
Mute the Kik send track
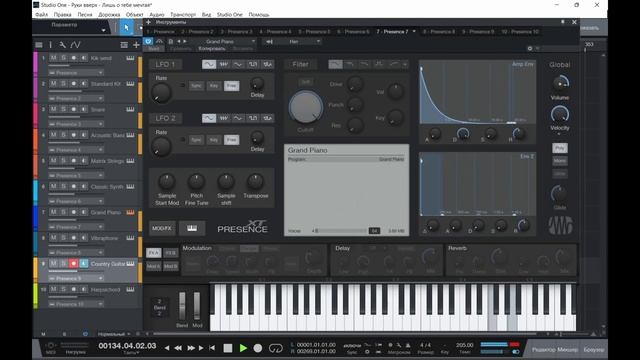53,58
